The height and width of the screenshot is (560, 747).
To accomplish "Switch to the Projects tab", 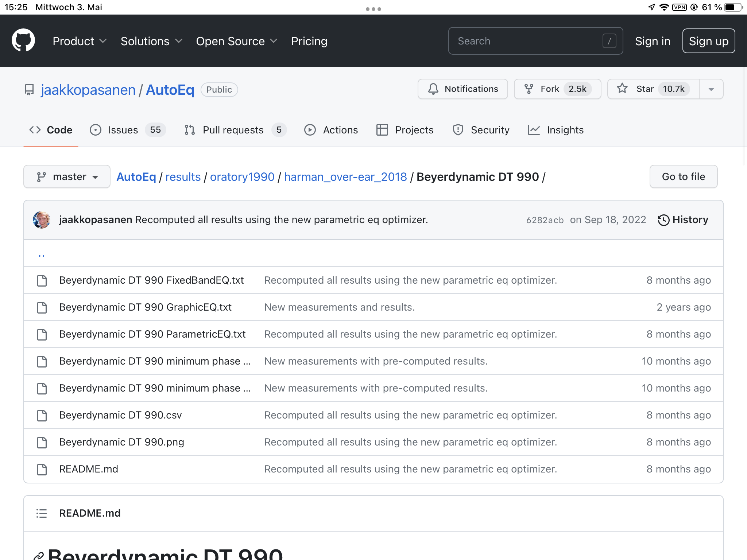I will tap(405, 130).
